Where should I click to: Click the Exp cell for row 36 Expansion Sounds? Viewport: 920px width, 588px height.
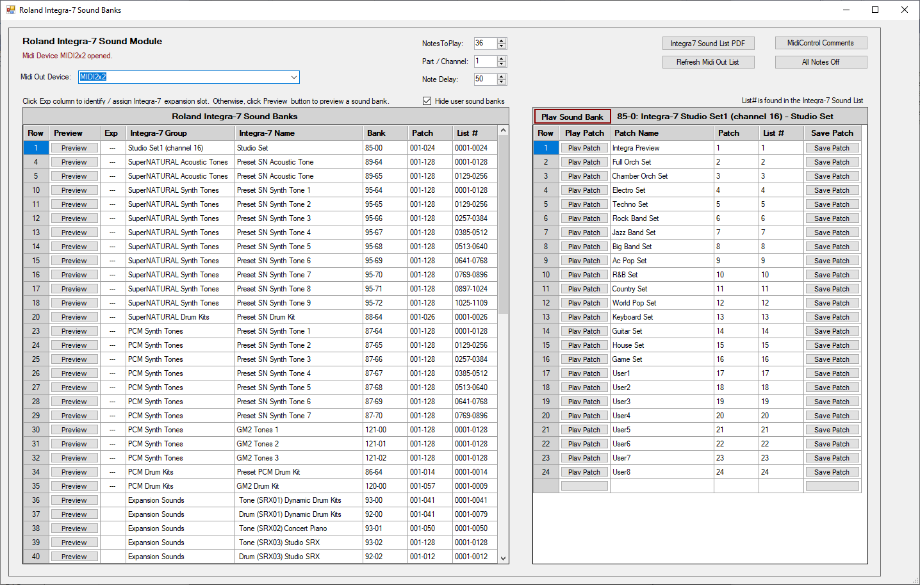click(x=112, y=500)
